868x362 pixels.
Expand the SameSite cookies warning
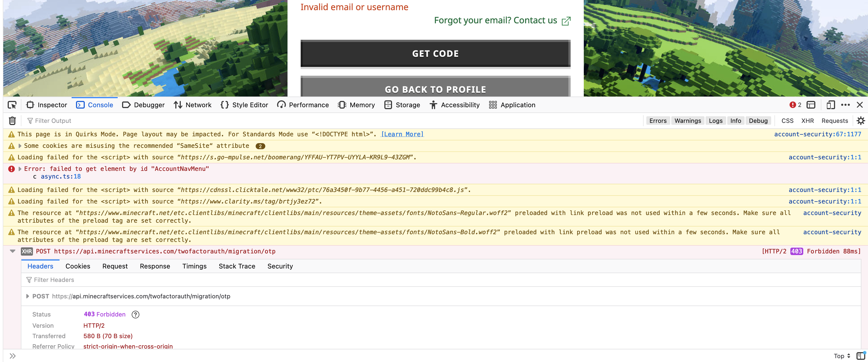[x=20, y=146]
